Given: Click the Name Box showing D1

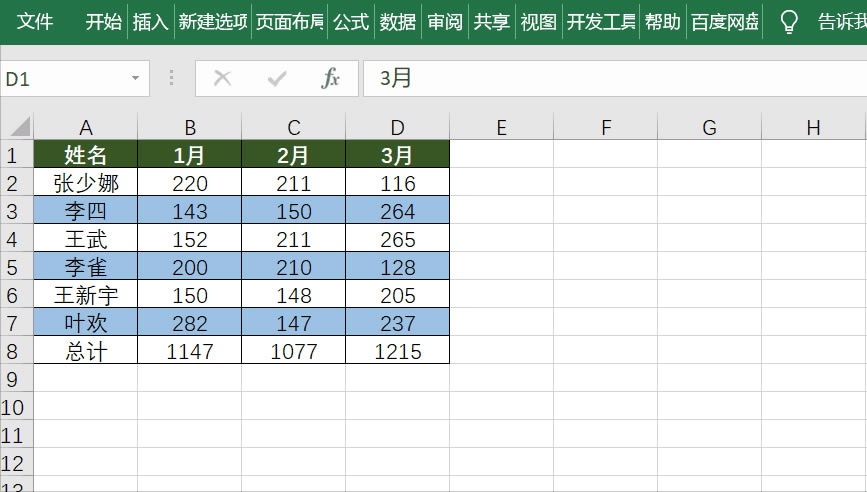Looking at the screenshot, I should 75,78.
